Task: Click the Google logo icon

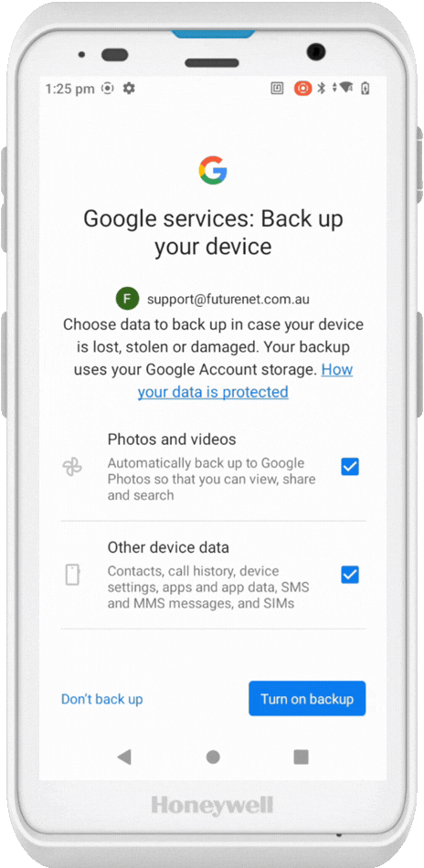Action: 213,170
